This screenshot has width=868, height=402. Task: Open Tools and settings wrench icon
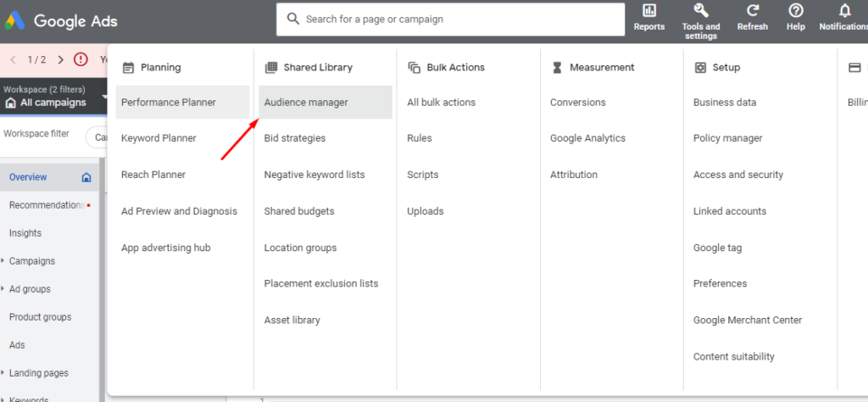pyautogui.click(x=701, y=10)
